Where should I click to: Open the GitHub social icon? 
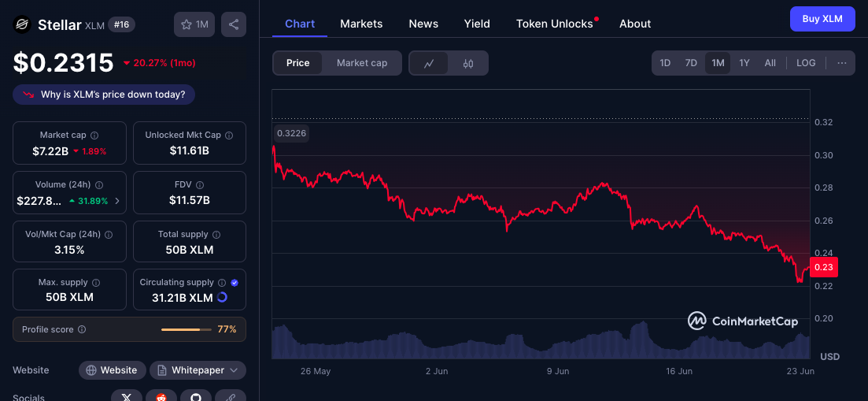pos(196,397)
